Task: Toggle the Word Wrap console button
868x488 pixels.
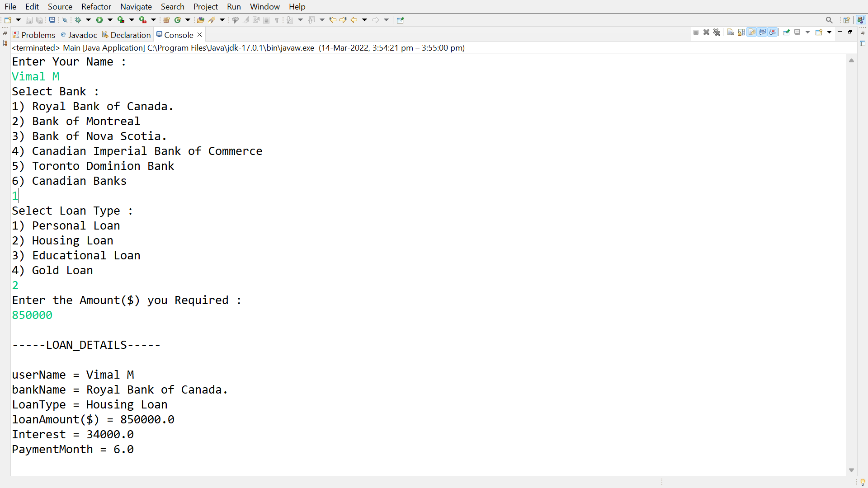Action: [x=752, y=32]
